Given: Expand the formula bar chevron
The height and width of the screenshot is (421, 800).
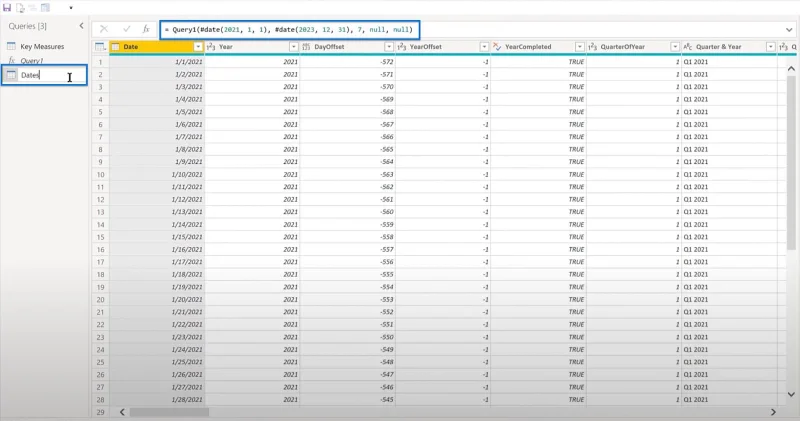Looking at the screenshot, I should click(x=789, y=30).
